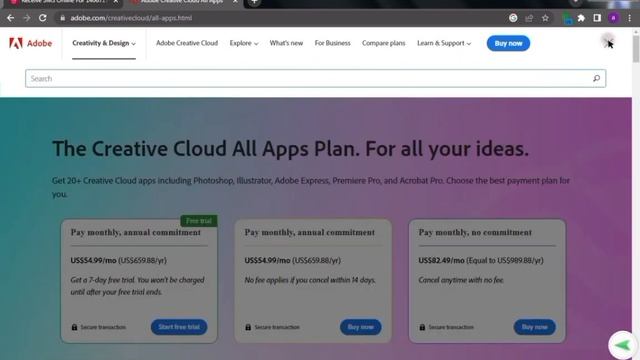Click lock icon on no commitment card
The image size is (640, 360).
point(422,327)
